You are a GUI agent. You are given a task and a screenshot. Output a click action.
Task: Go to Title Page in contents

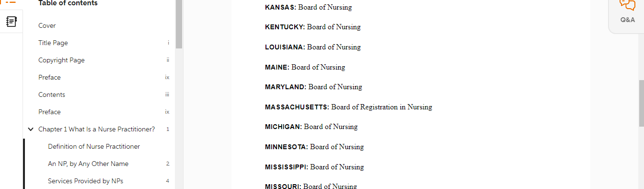tap(53, 43)
